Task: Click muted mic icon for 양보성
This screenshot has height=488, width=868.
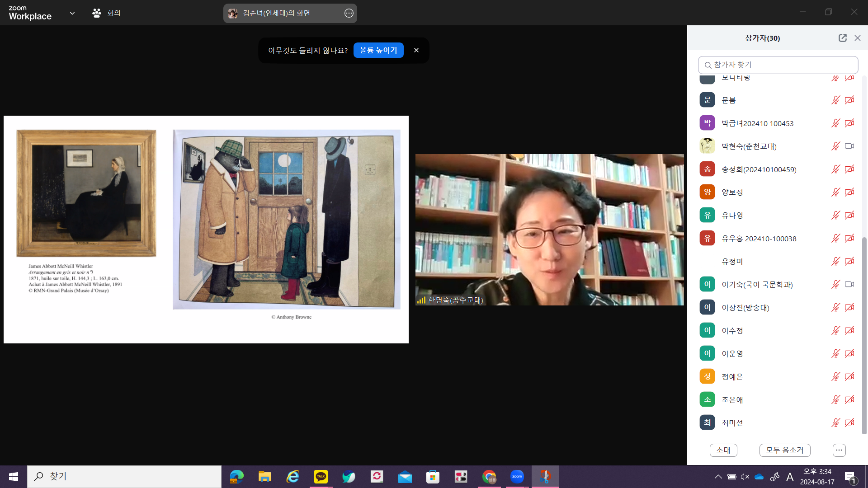Action: point(835,192)
